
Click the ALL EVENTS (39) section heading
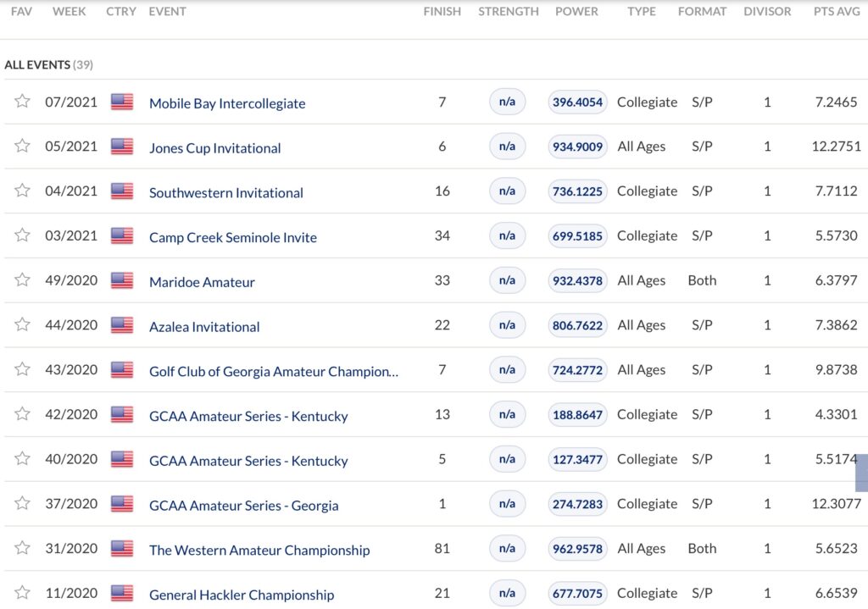47,64
